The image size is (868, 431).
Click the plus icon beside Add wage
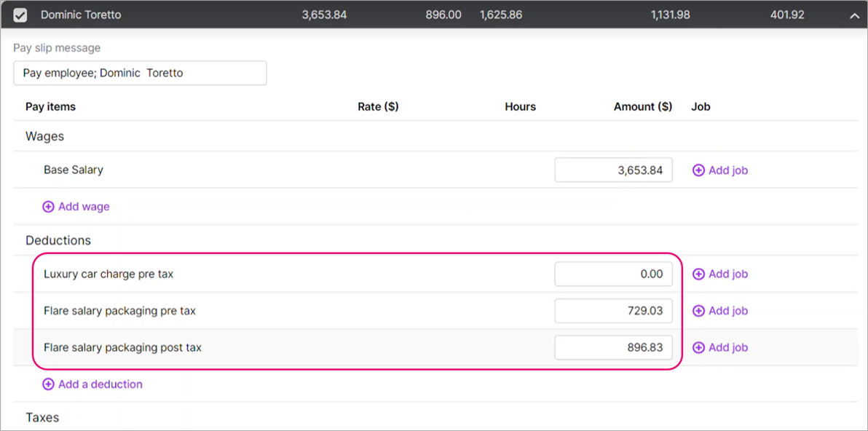point(48,207)
